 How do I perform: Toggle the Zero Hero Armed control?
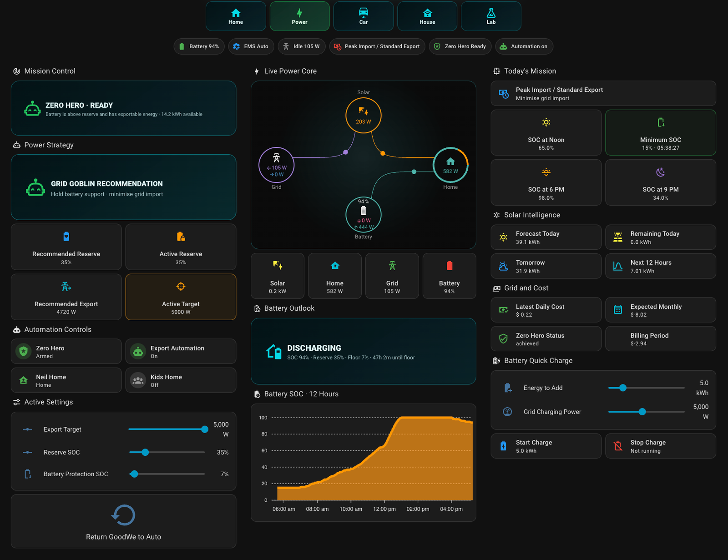pyautogui.click(x=66, y=351)
